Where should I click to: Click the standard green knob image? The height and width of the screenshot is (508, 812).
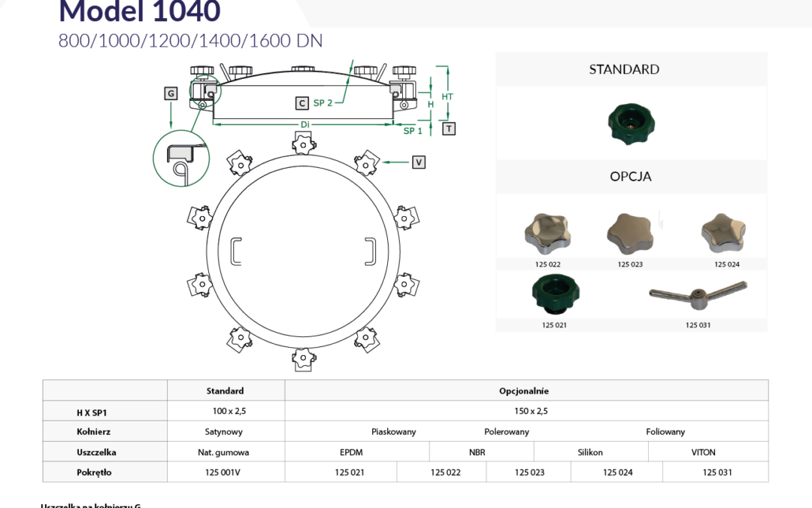(631, 123)
